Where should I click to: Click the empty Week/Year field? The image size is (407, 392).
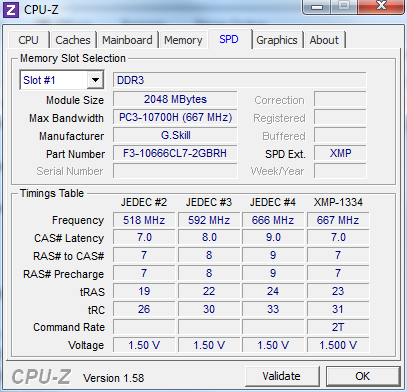[x=340, y=171]
